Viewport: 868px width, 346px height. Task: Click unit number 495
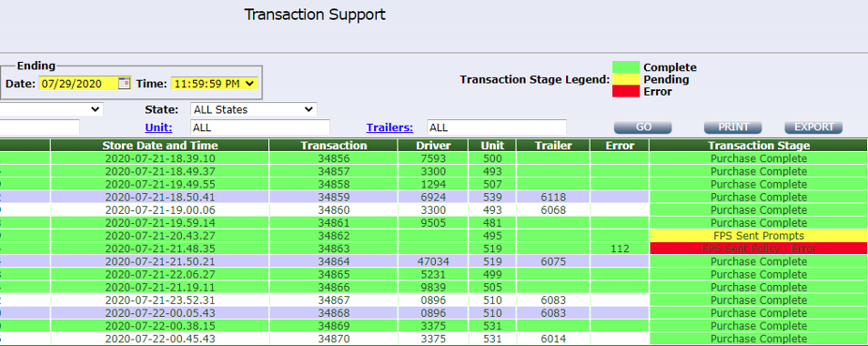coord(492,236)
